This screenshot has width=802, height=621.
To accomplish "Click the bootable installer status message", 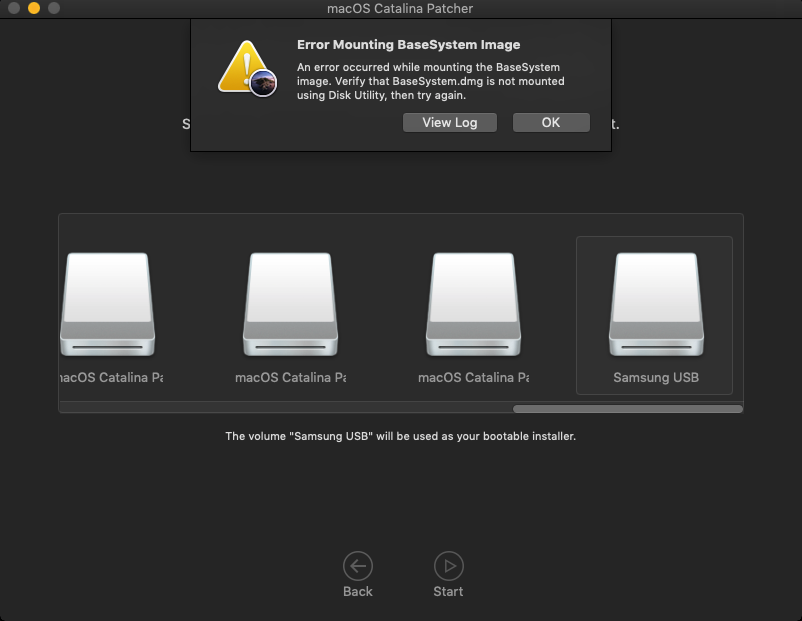I will [x=400, y=436].
